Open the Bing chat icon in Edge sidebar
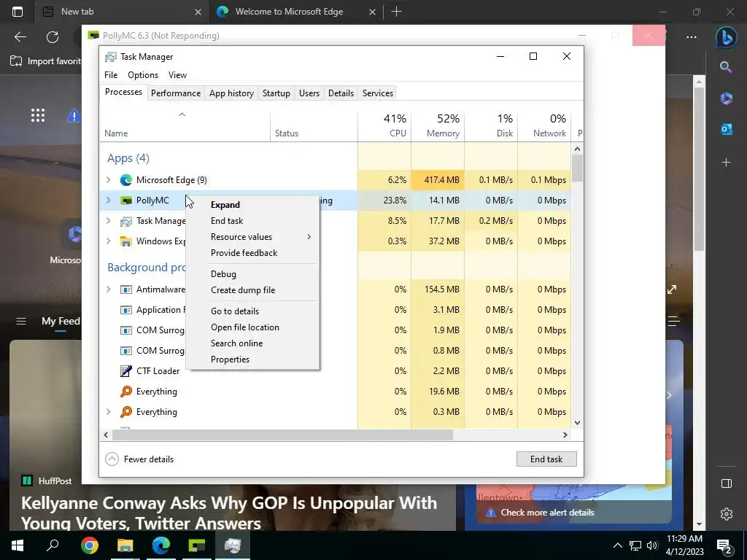 726,38
